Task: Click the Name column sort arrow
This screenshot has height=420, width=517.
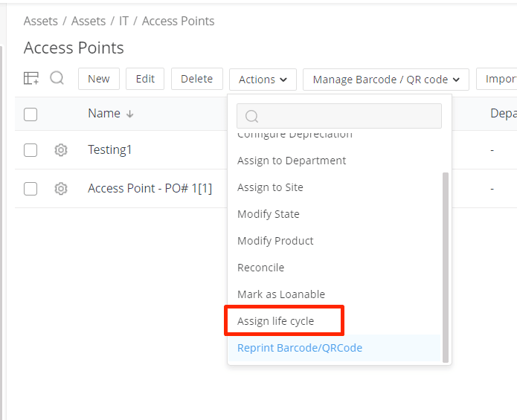Action: click(x=130, y=114)
